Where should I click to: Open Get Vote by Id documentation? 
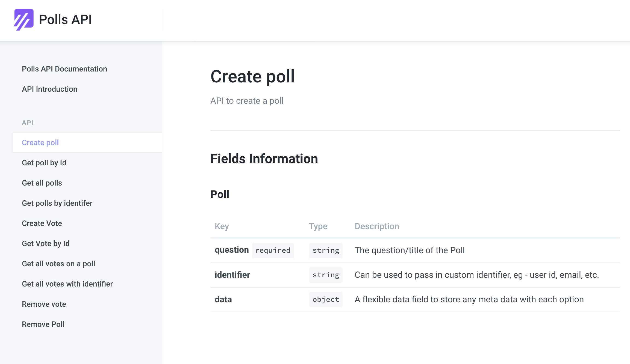pos(45,243)
